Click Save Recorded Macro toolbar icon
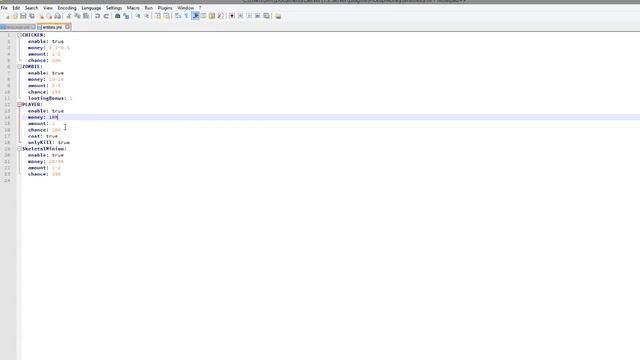This screenshot has width=640, height=360. coord(266,16)
